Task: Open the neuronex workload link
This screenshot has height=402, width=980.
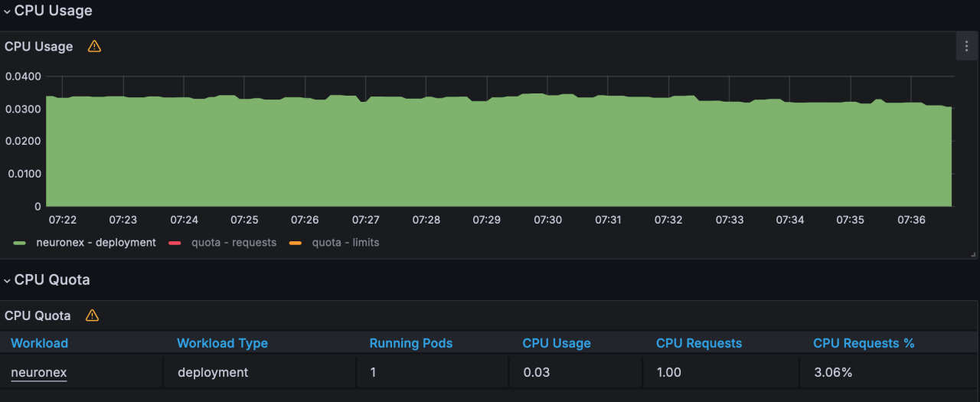Action: tap(39, 373)
